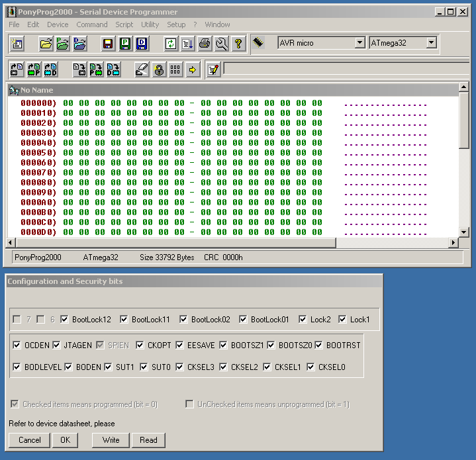This screenshot has width=476, height=460.
Task: Save program file (green floppy P) icon
Action: 124,44
